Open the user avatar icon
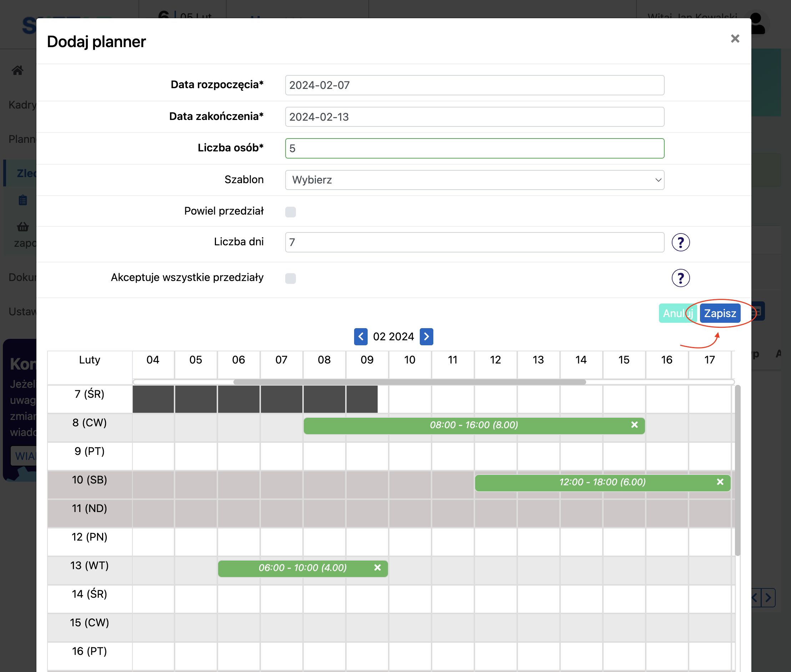The height and width of the screenshot is (672, 791). pos(757,24)
